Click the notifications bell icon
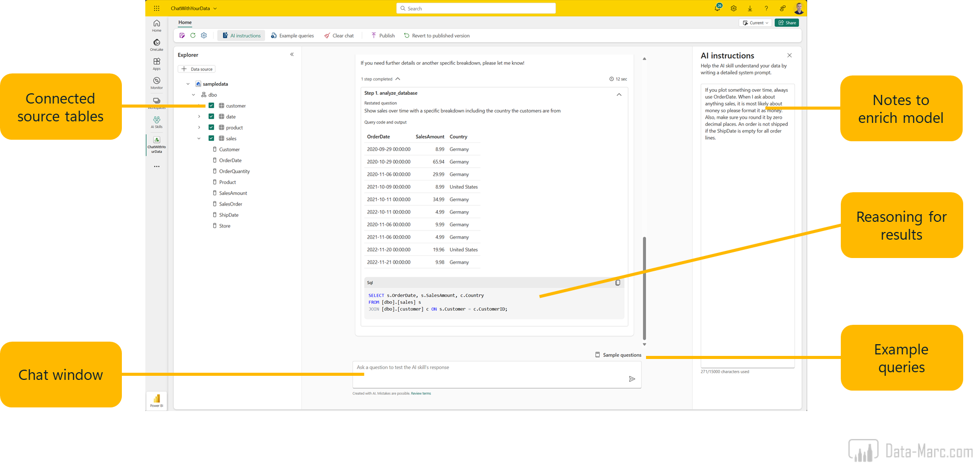The width and height of the screenshot is (980, 463). coord(717,8)
